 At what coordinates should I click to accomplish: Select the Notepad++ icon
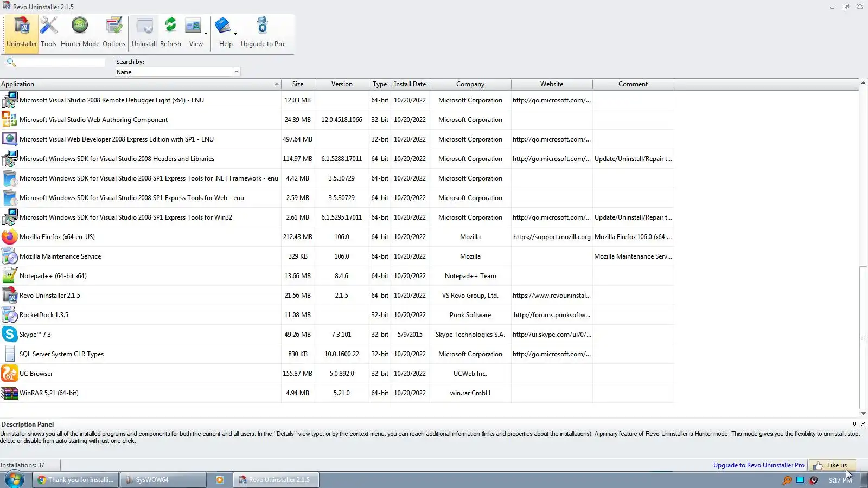point(10,276)
